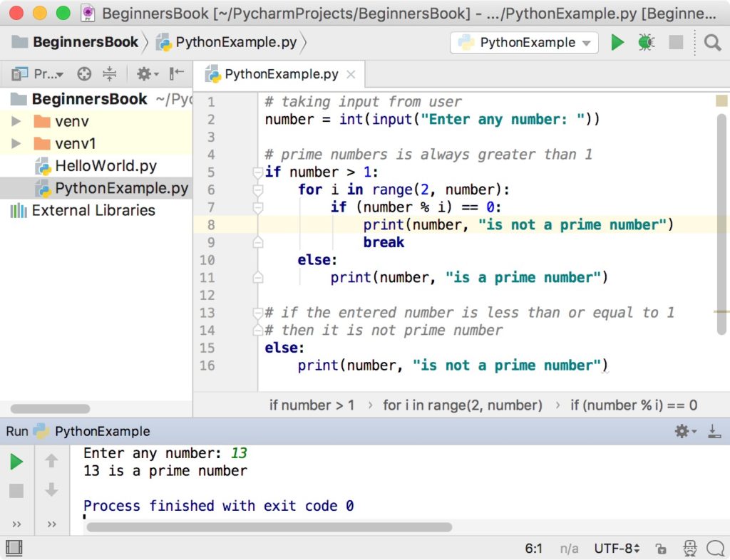Click the 'break' statement on line 9
This screenshot has height=560, width=730.
pos(384,242)
